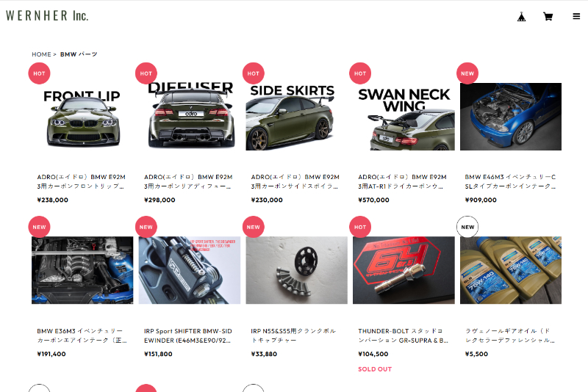Click HOT badge on the Front Lip product
This screenshot has width=588, height=392.
click(39, 73)
